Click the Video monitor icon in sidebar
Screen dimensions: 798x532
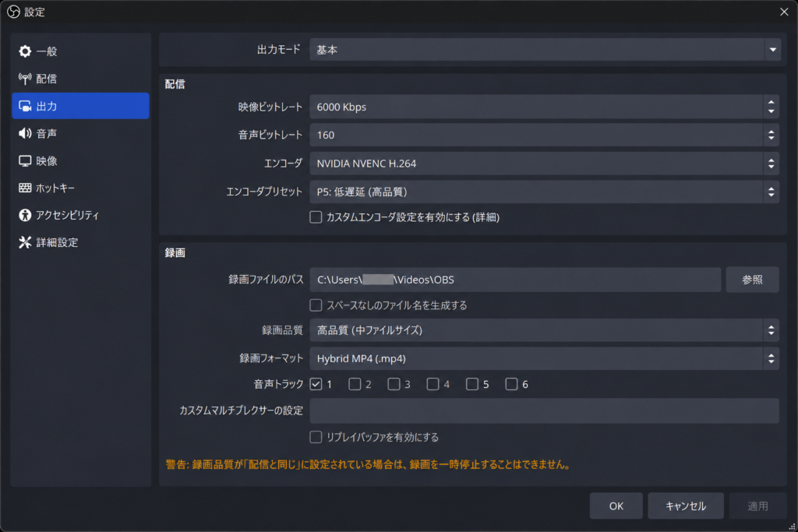tap(25, 160)
